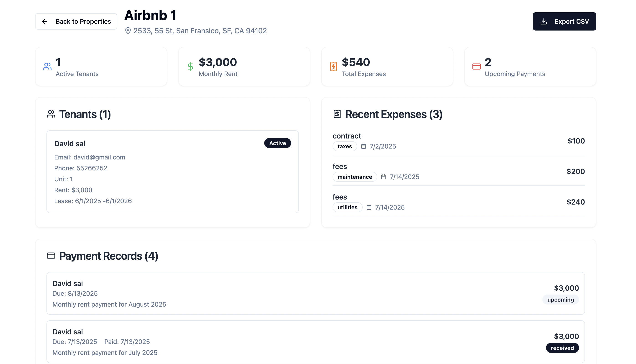Click the upcoming status badge
Viewport: 636px width, 364px height.
click(561, 300)
